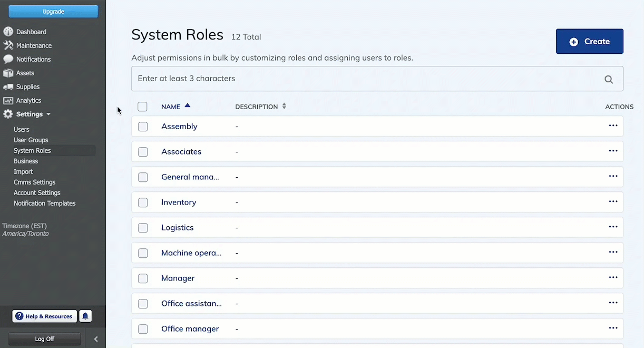Check the Logistics role checkbox
Image resolution: width=644 pixels, height=348 pixels.
click(x=143, y=228)
